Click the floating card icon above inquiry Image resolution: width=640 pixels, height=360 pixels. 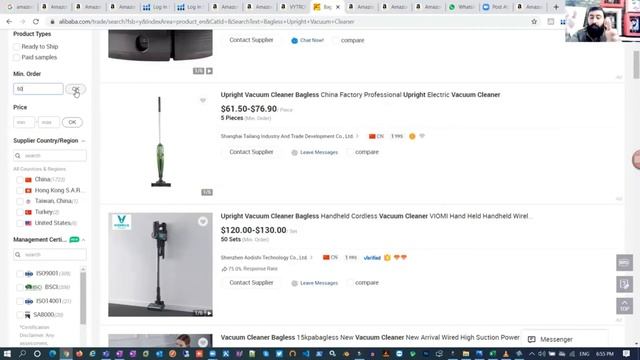click(x=624, y=263)
